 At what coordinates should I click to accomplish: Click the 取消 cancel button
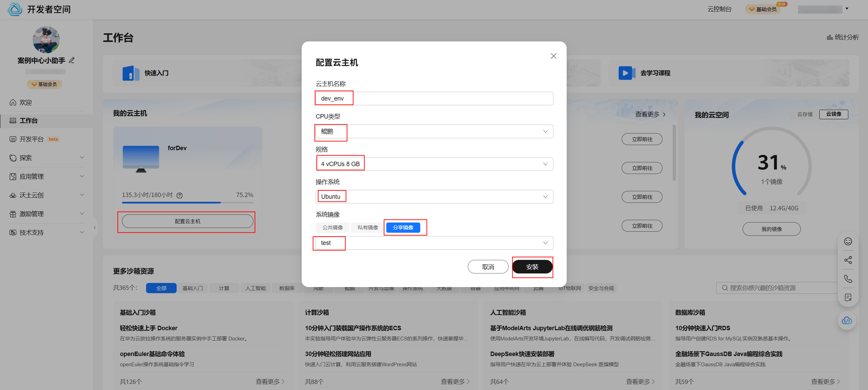click(x=488, y=267)
